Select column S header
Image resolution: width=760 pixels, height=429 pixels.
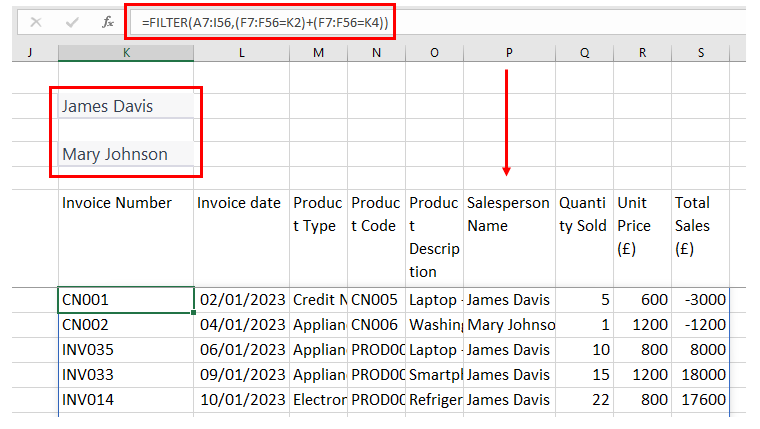[700, 52]
